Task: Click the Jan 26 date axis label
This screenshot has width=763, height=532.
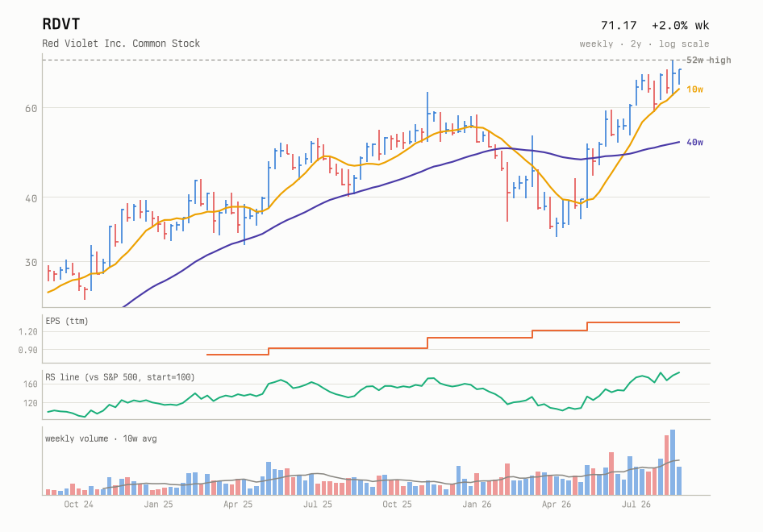Action: [x=477, y=505]
